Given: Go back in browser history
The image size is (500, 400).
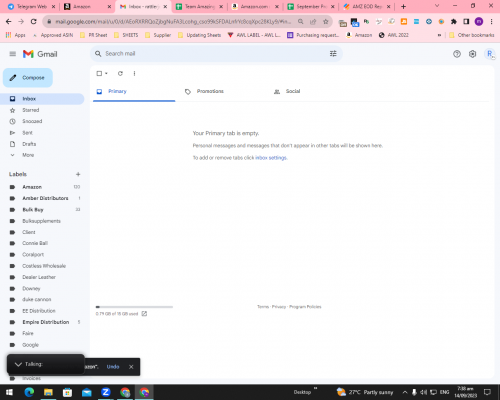Looking at the screenshot, I should pos(9,22).
